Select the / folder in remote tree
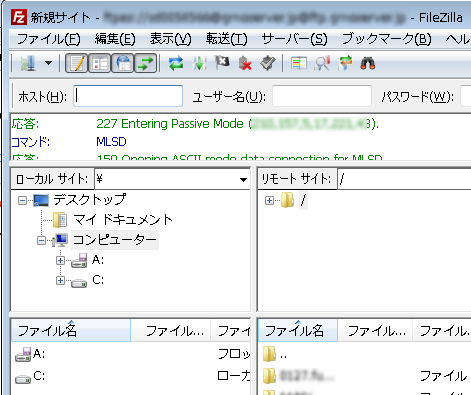This screenshot has width=471, height=395. pos(303,200)
